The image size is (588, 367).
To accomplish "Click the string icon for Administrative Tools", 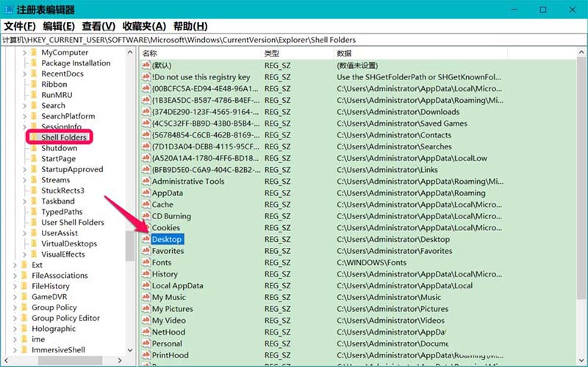I will [146, 181].
